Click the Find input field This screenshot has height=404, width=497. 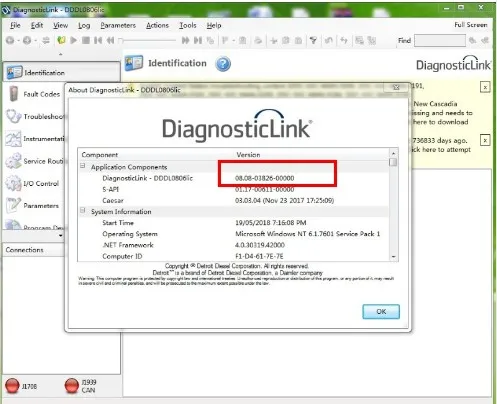tap(440, 40)
